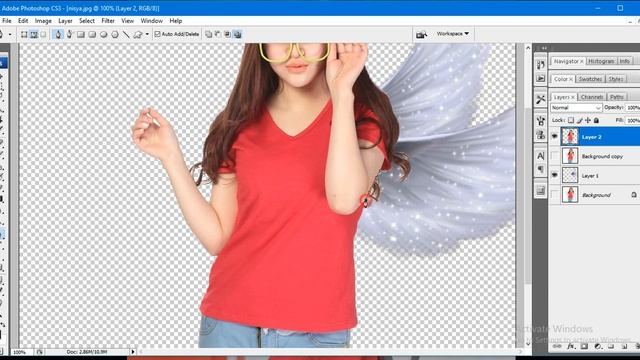Open the tool preset picker arrow
The image size is (640, 360).
[x=9, y=35]
